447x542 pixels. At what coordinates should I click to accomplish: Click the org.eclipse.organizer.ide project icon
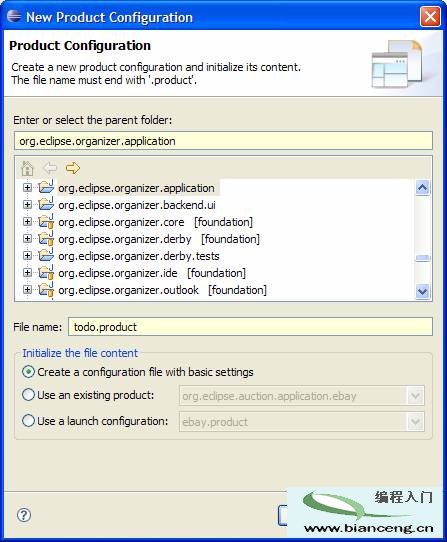click(46, 273)
